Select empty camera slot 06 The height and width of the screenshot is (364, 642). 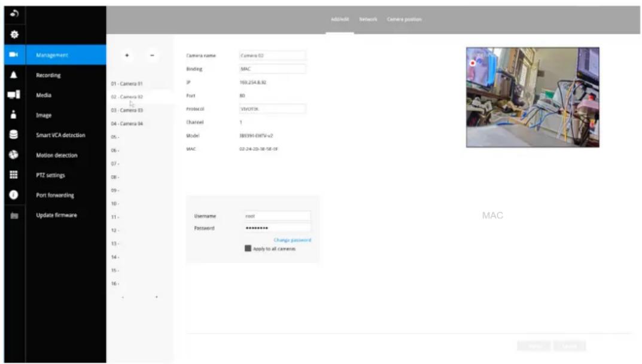(115, 151)
